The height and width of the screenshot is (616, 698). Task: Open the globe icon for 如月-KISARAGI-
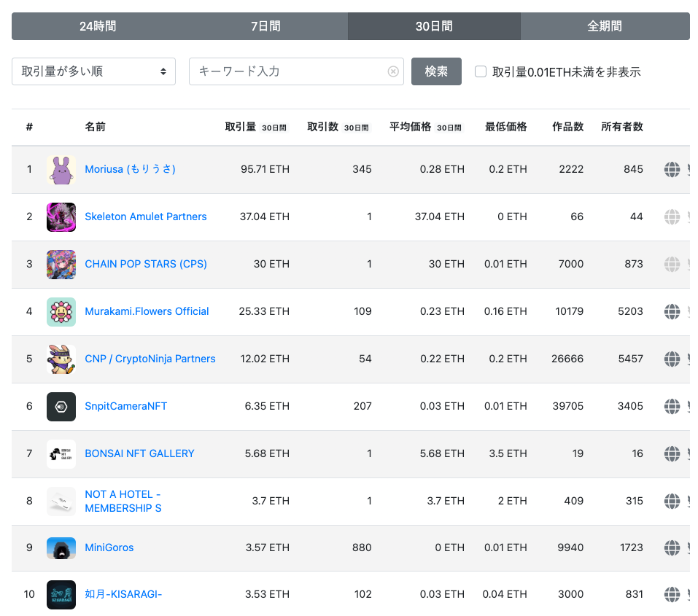pos(672,594)
